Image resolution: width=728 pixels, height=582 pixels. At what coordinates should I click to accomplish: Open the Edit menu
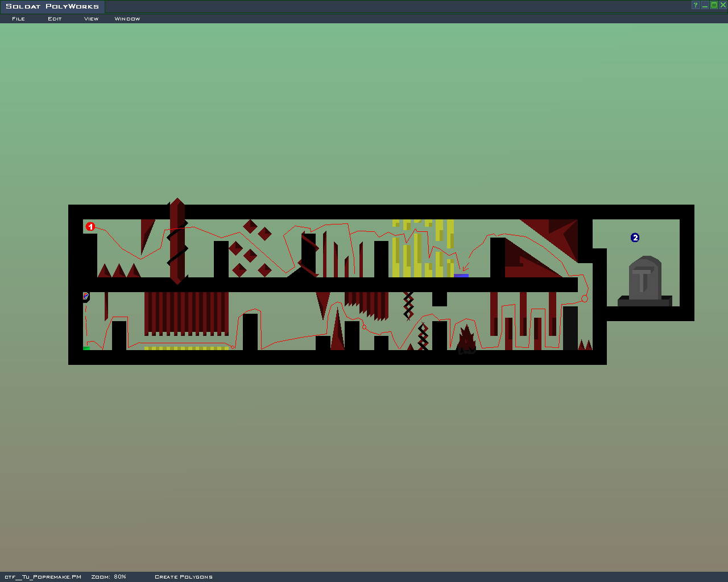(55, 19)
